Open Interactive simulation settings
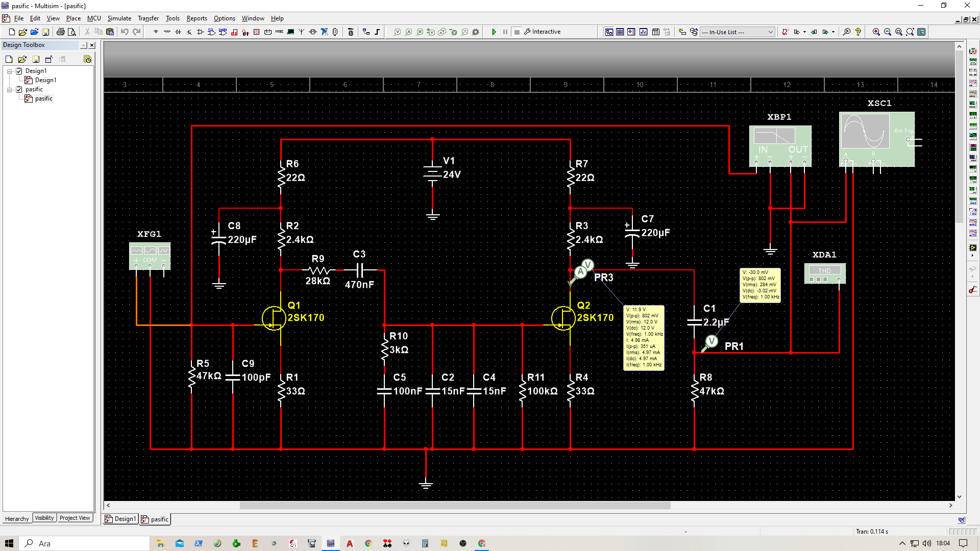This screenshot has width=980, height=551. 542,32
